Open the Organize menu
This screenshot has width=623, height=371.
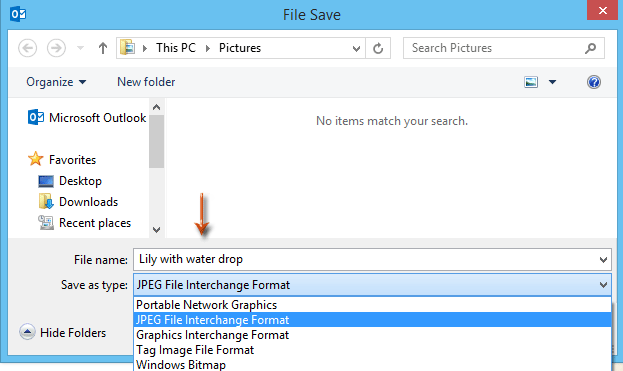pos(56,82)
